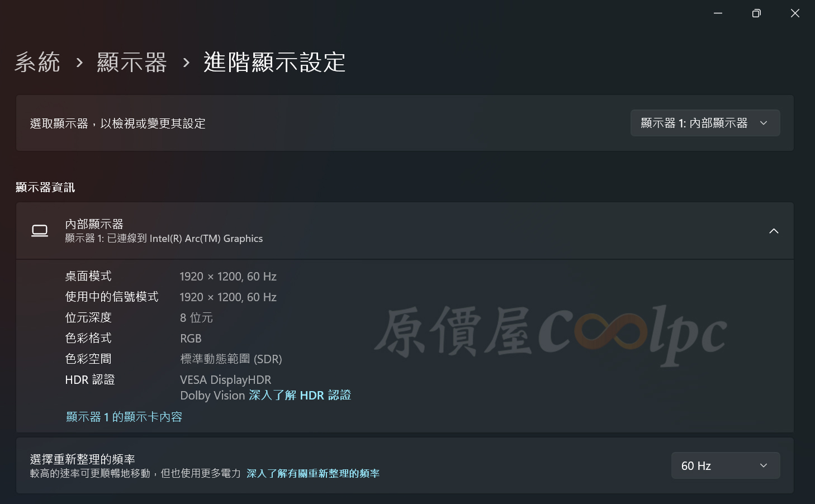815x504 pixels.
Task: Click the chevron arrow in display selector
Action: click(764, 123)
